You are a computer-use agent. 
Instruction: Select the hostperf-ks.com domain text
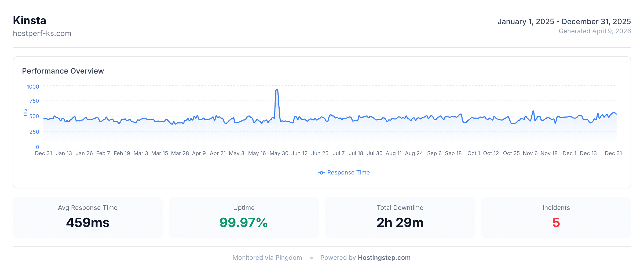click(x=42, y=34)
